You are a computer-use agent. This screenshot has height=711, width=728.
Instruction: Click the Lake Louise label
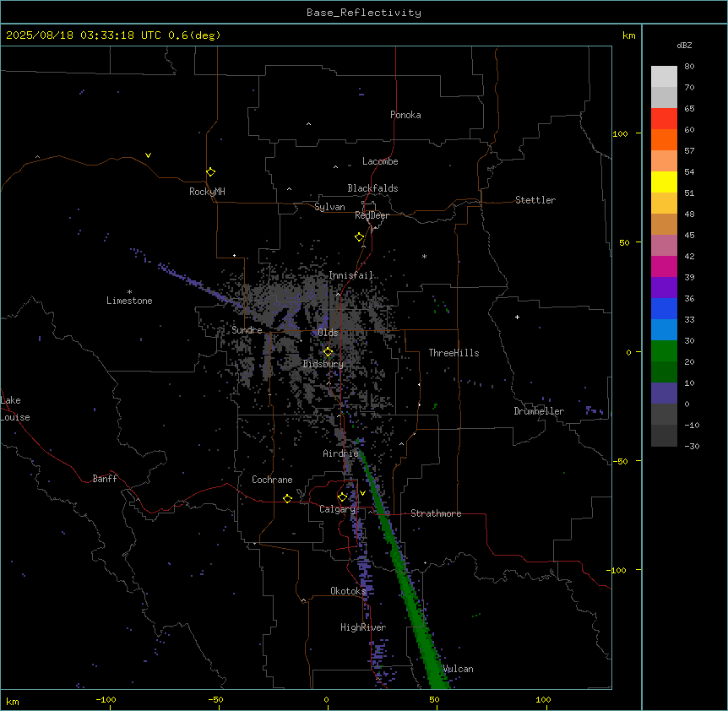click(15, 409)
